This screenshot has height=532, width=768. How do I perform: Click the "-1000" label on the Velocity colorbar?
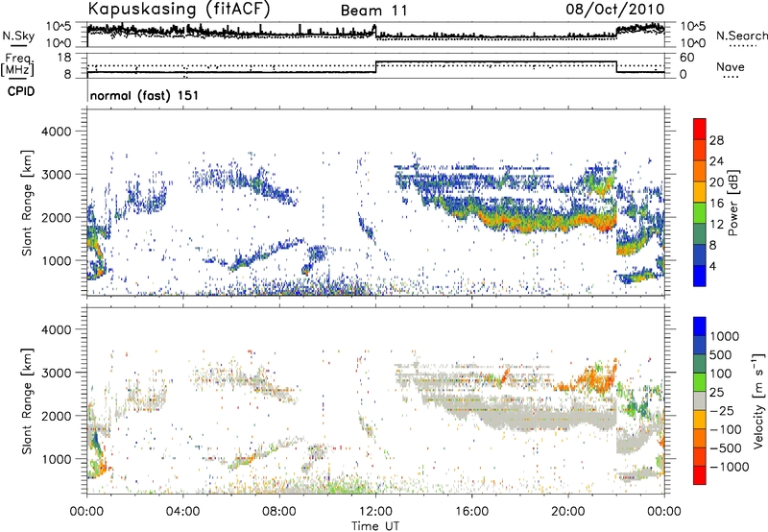click(730, 467)
